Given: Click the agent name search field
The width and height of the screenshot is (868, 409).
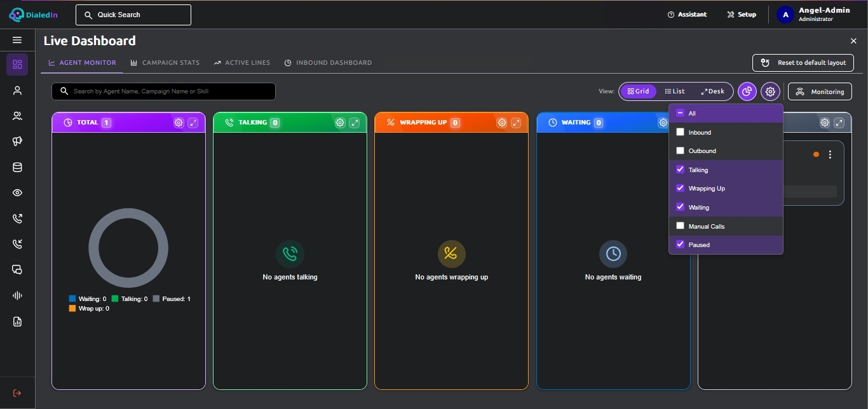Looking at the screenshot, I should (163, 91).
